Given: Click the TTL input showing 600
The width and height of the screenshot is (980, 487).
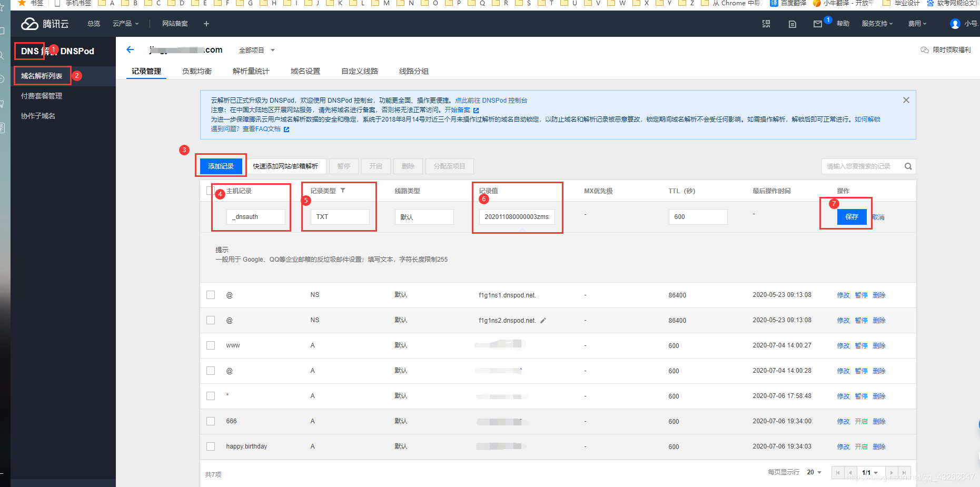Looking at the screenshot, I should coord(698,217).
